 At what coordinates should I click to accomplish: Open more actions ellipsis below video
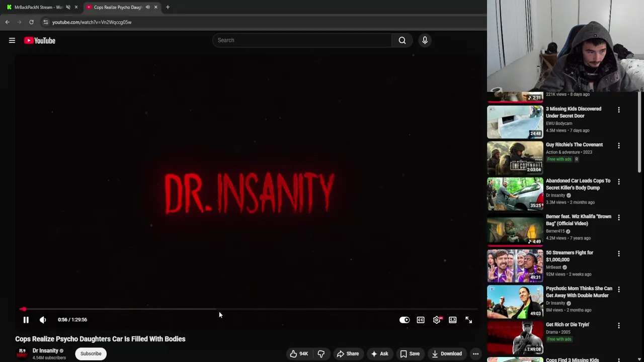pyautogui.click(x=475, y=354)
